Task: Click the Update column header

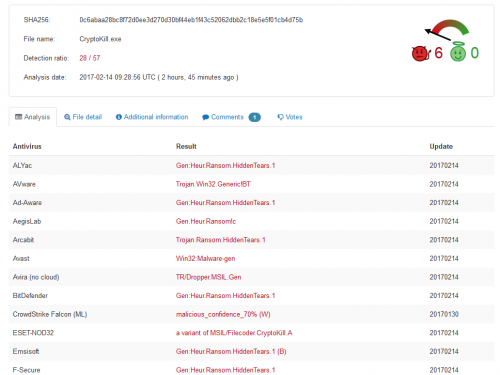Action: coord(441,146)
